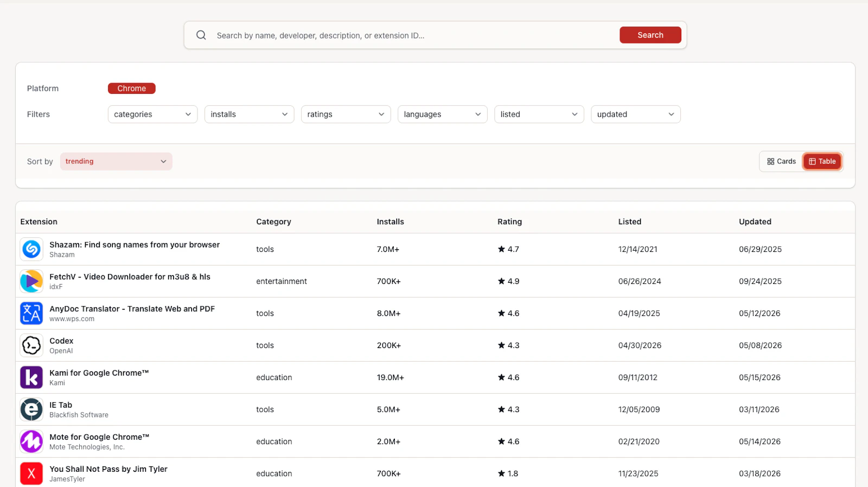
Task: Click the Listed column header
Action: pos(630,222)
